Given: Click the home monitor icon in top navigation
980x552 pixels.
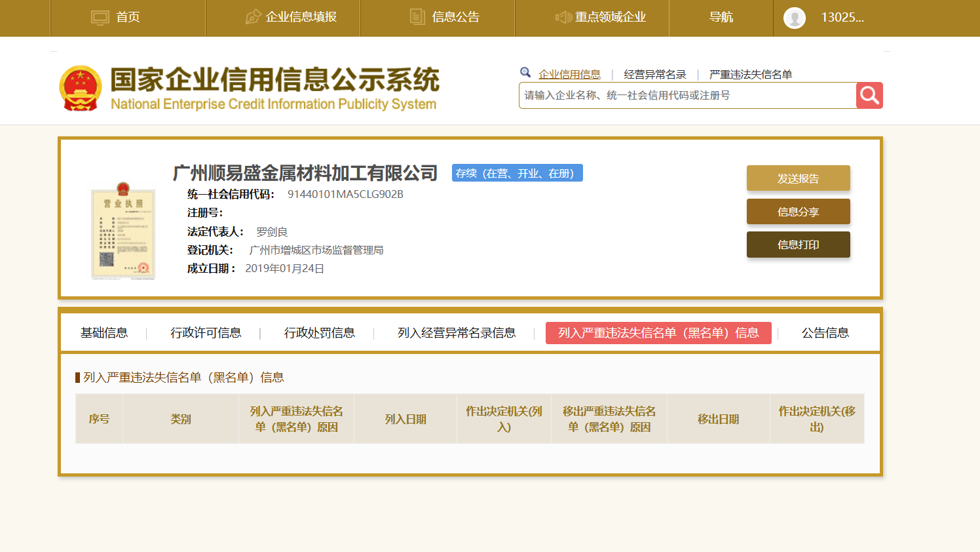Looking at the screenshot, I should click(x=100, y=18).
